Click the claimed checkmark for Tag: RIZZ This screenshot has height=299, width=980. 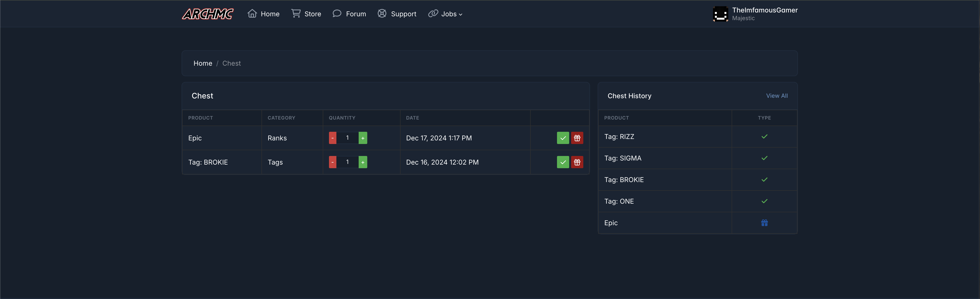[764, 136]
